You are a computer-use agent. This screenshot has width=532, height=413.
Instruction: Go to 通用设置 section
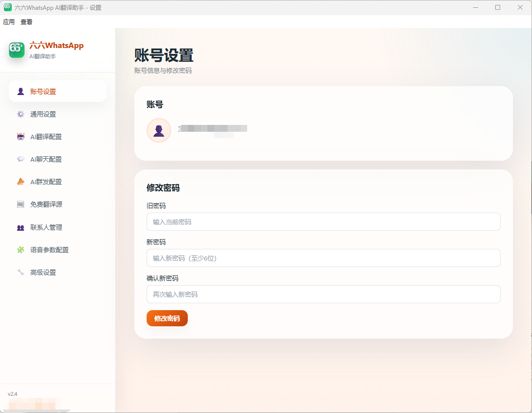click(58, 114)
